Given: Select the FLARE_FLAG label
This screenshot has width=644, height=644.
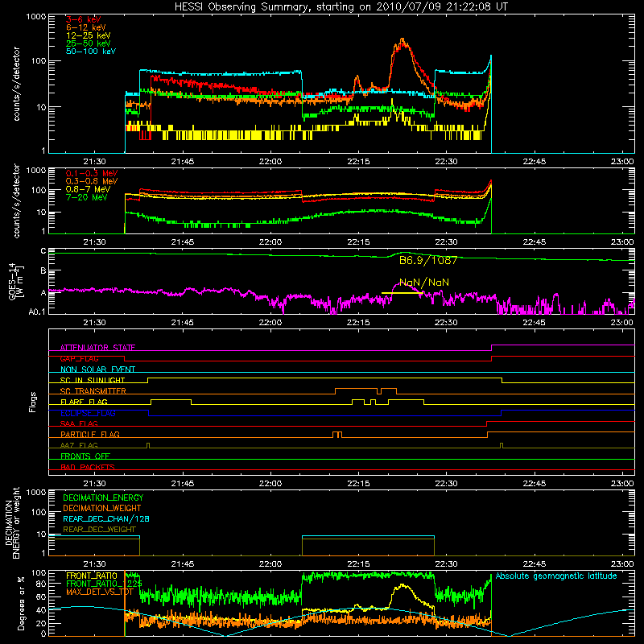Looking at the screenshot, I should (84, 402).
